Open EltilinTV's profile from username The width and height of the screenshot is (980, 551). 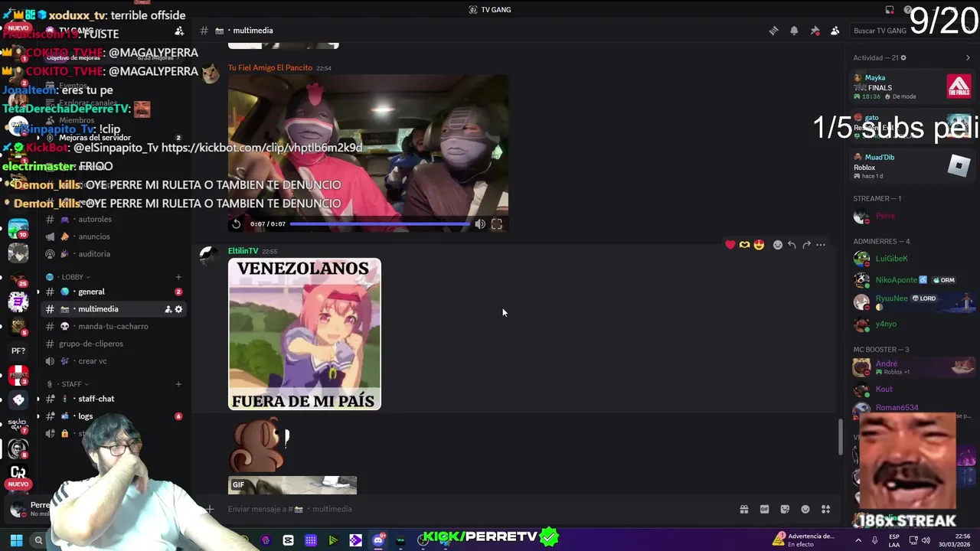[x=243, y=251]
